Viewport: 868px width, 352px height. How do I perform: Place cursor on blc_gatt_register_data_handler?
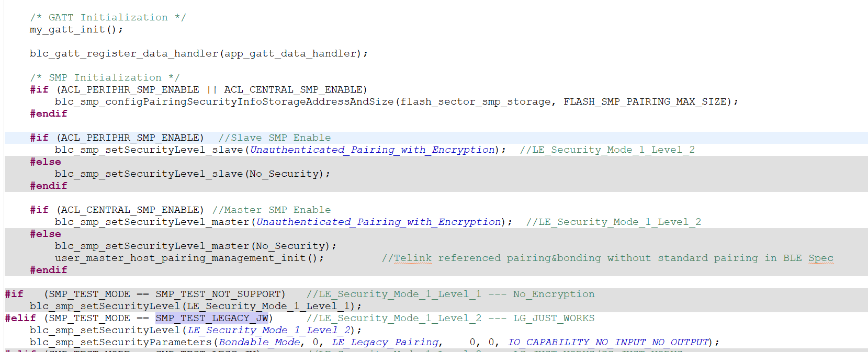click(x=123, y=53)
